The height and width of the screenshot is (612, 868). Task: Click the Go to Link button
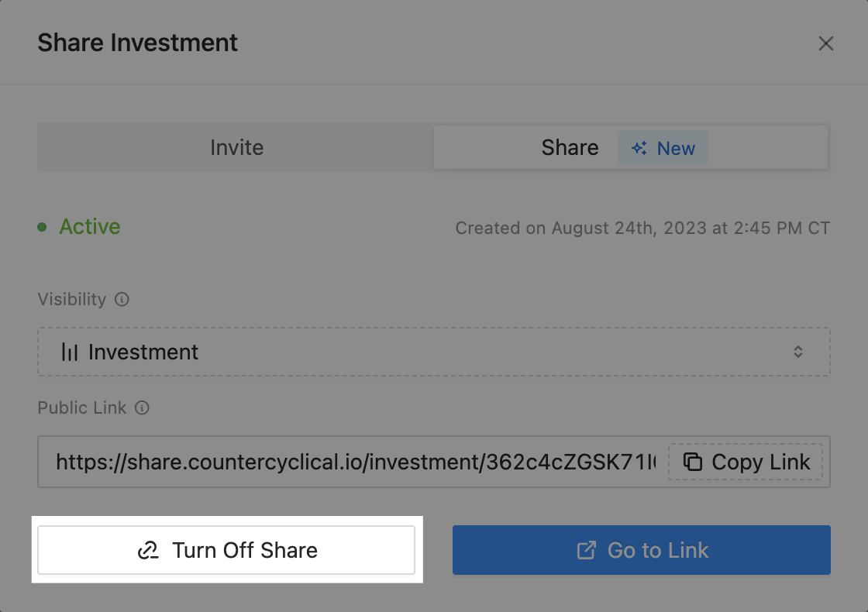[x=641, y=550]
